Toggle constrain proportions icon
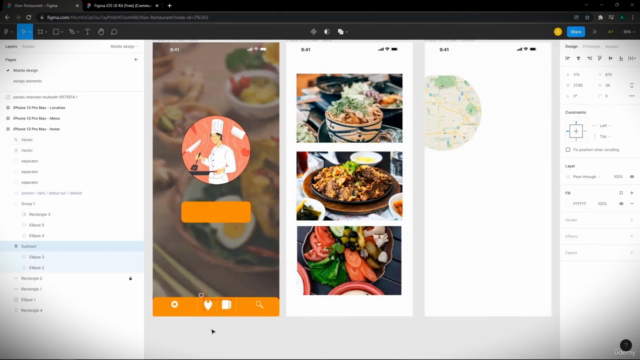The image size is (640, 360). click(x=631, y=85)
